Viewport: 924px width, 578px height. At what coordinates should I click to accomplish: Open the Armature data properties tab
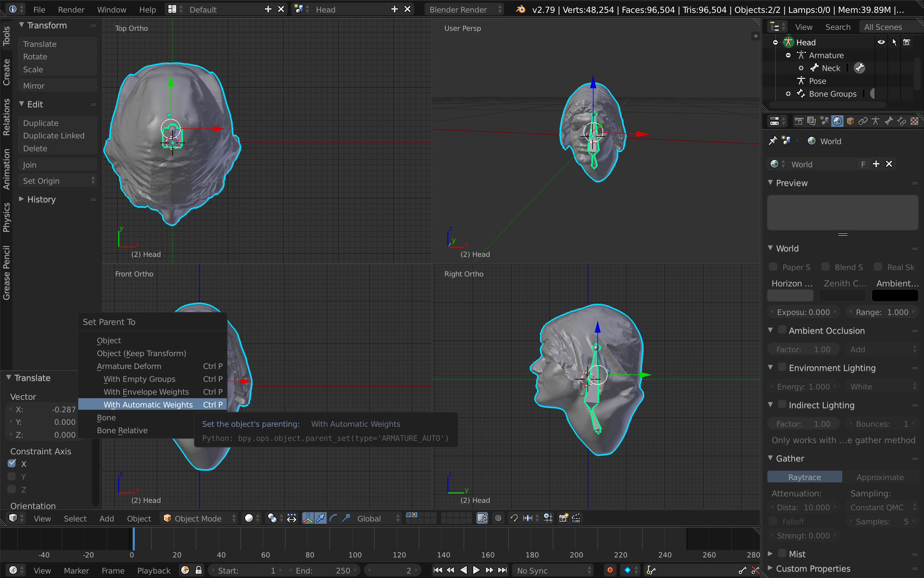pyautogui.click(x=876, y=122)
